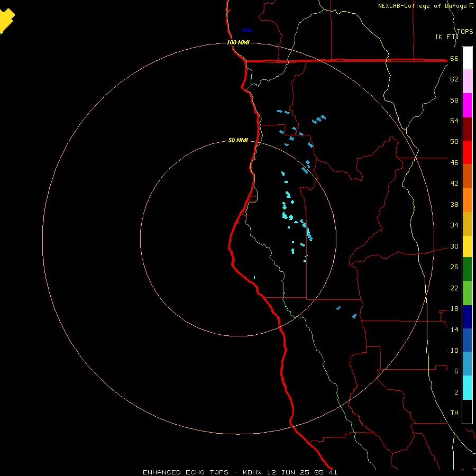Click the 'ENHANCED ECHO TOPS' product title
Viewport: 476px width, 476px height.
(x=185, y=472)
